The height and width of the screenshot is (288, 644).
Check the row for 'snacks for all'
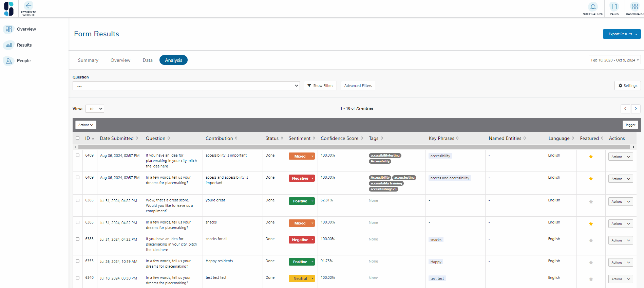coord(78,239)
